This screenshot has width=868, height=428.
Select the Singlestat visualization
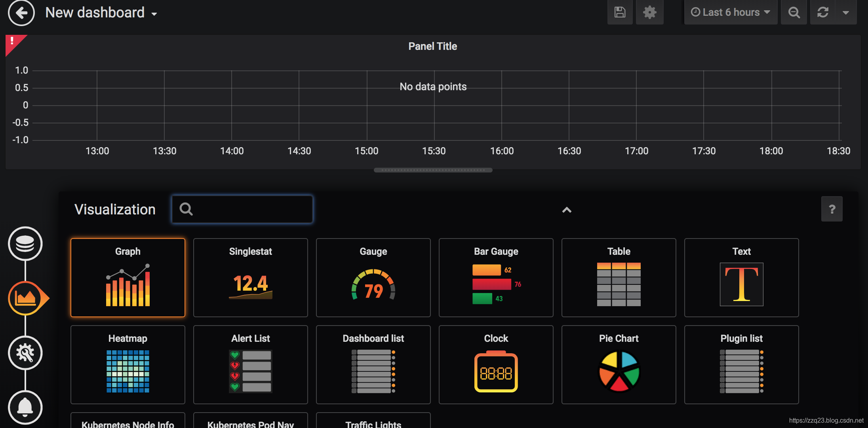(251, 278)
